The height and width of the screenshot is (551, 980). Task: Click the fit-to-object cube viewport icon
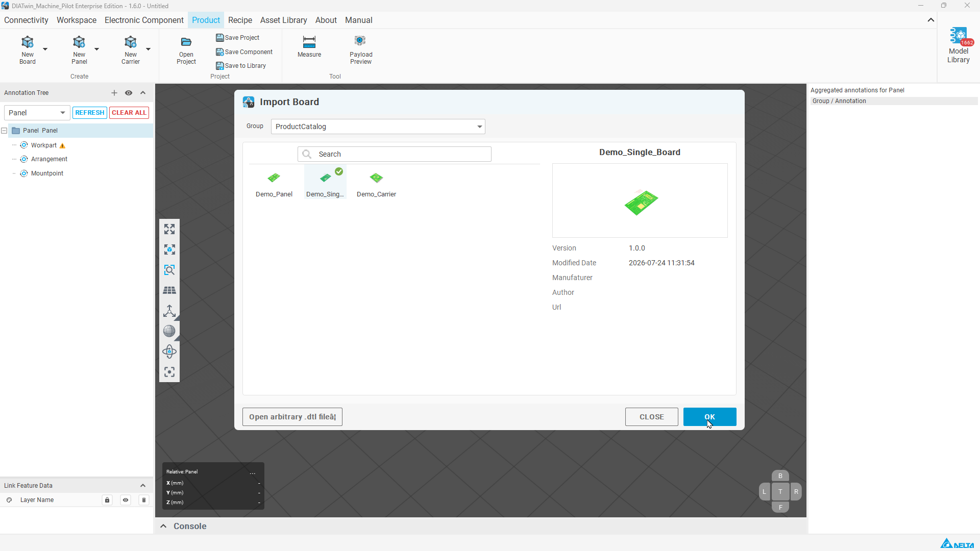point(169,249)
